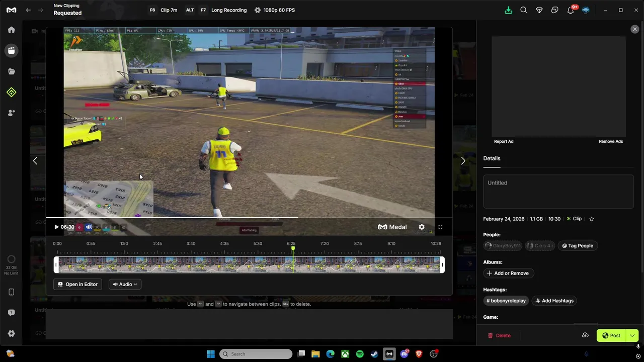Close the clip details panel
The height and width of the screenshot is (362, 644).
click(x=634, y=29)
